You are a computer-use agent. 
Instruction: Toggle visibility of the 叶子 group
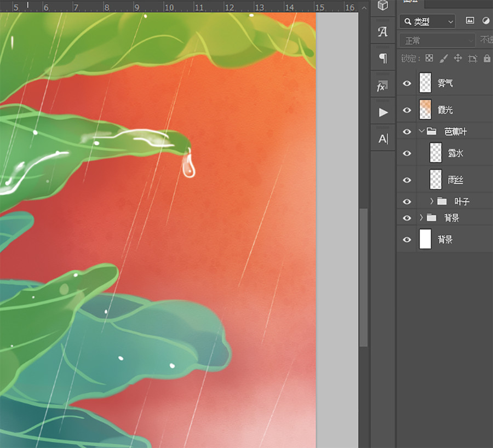(407, 201)
